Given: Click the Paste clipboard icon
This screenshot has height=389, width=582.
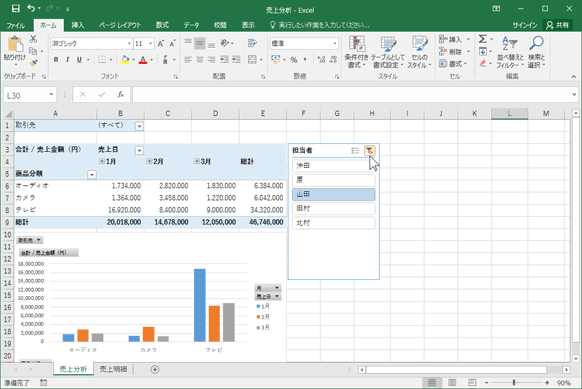Looking at the screenshot, I should 15,45.
